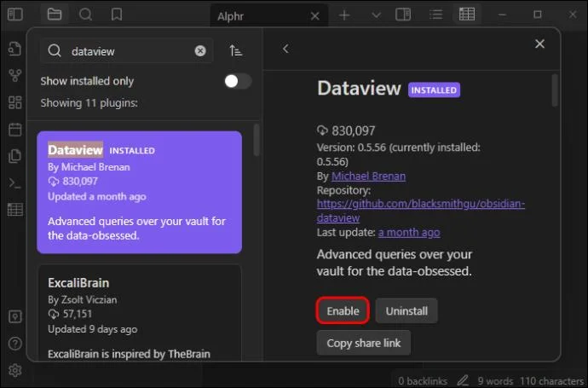
Task: Change plugin sort order icon
Action: (x=236, y=50)
